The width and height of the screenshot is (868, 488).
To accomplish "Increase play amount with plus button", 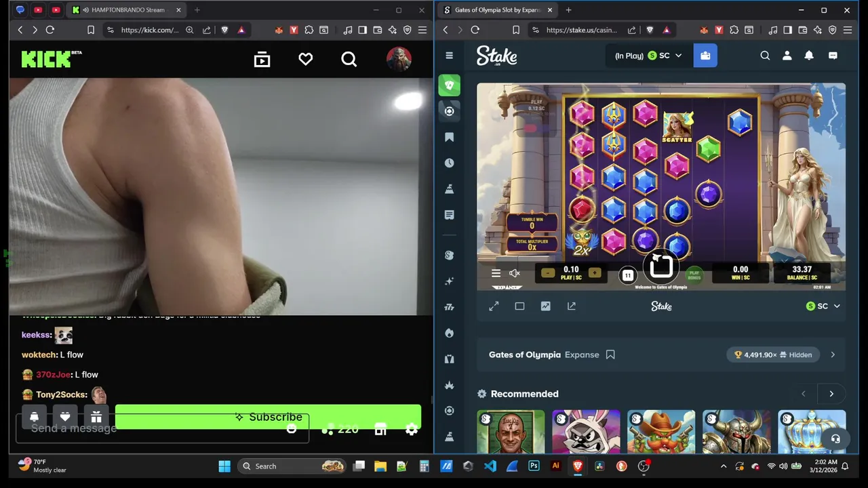I will point(595,273).
